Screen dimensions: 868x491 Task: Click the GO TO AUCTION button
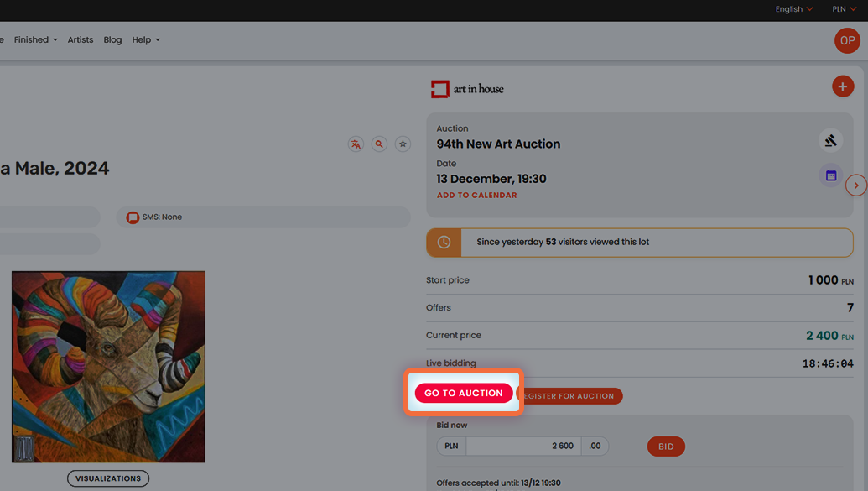click(x=464, y=393)
